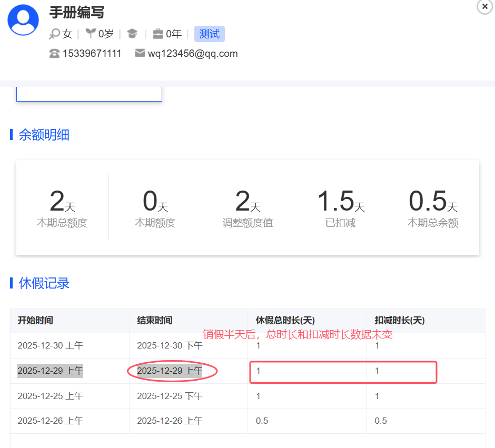The width and height of the screenshot is (495, 448).
Task: Click the briefcase work years icon
Action: [x=158, y=34]
